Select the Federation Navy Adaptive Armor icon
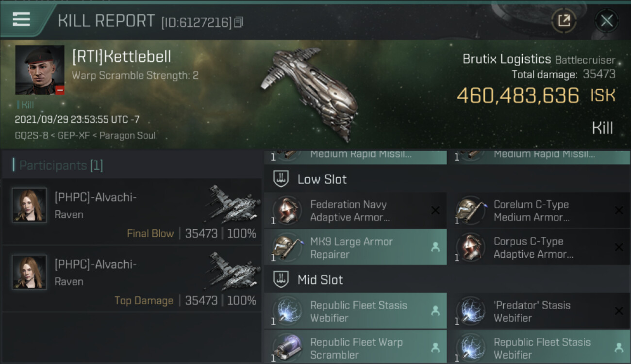631x364 pixels. pyautogui.click(x=286, y=211)
